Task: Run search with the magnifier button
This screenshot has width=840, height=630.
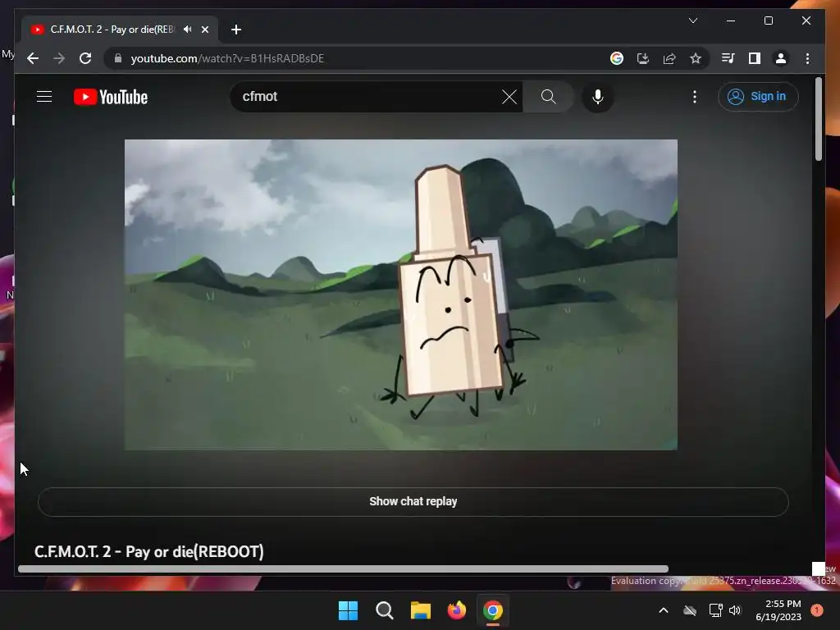Action: coord(548,97)
